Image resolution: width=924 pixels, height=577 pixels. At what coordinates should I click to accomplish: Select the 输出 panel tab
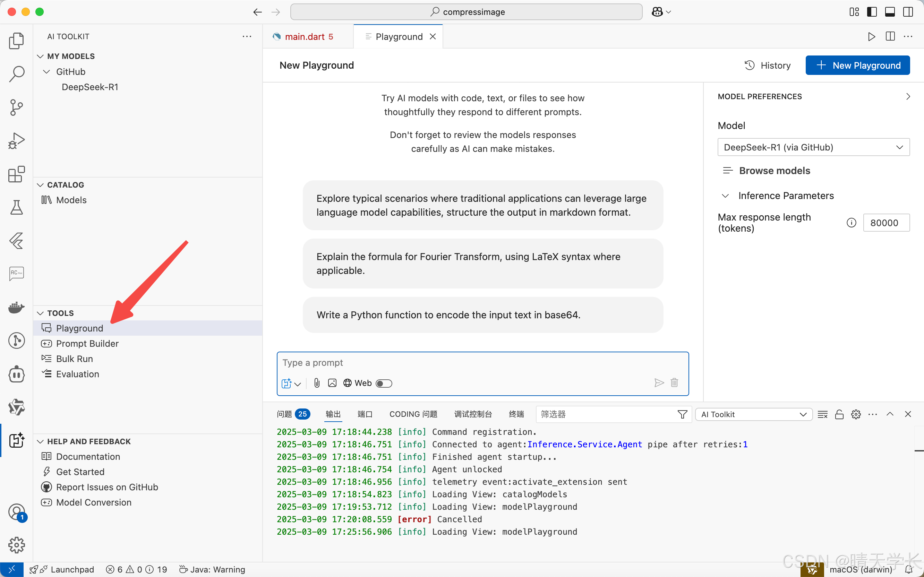333,414
